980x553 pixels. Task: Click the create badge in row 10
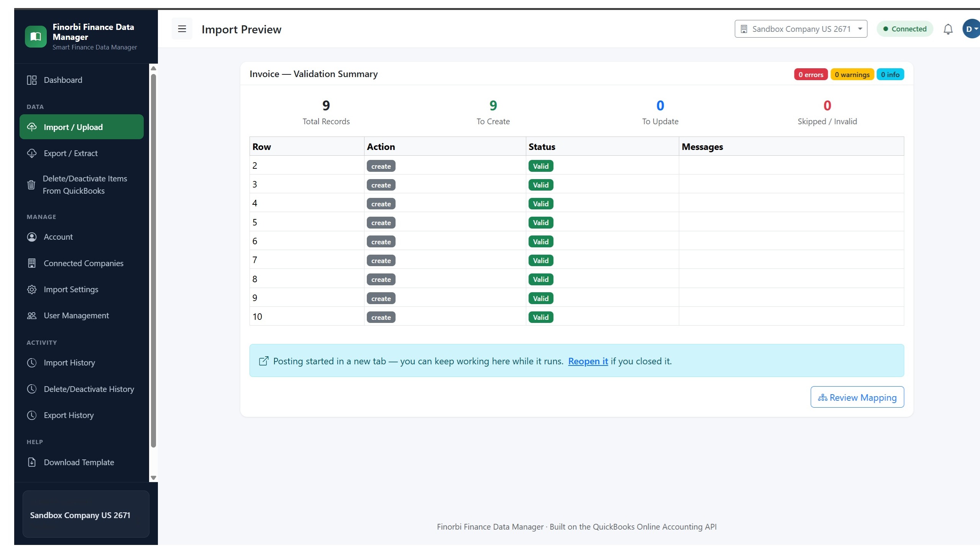pyautogui.click(x=381, y=318)
